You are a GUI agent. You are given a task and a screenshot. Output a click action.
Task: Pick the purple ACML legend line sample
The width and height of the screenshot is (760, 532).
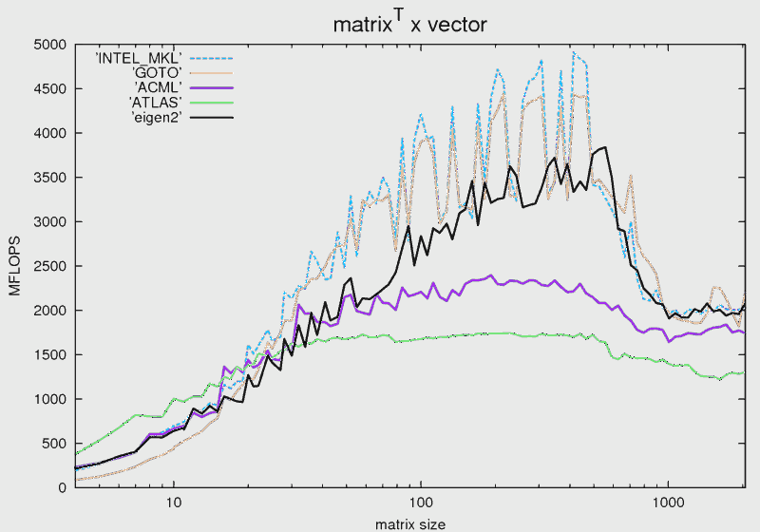(x=211, y=87)
